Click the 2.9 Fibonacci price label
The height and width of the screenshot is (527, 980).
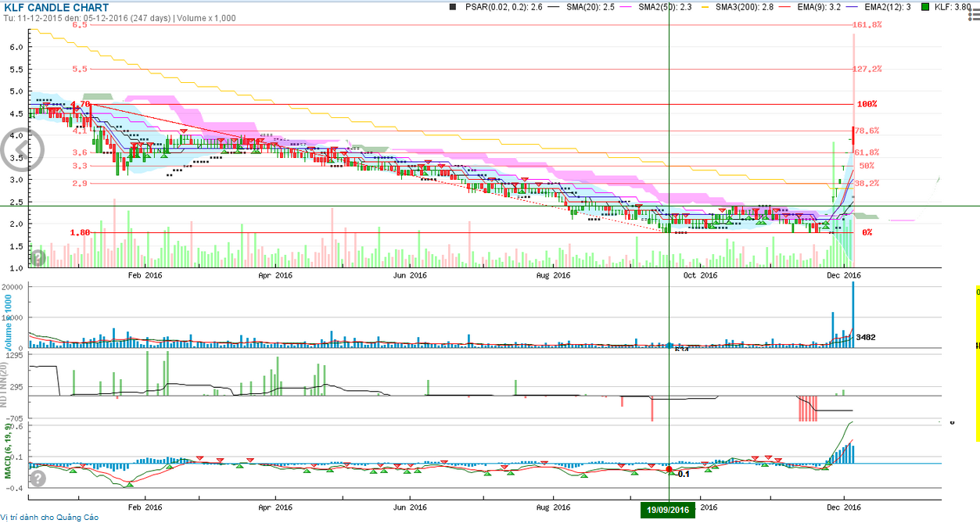click(80, 184)
